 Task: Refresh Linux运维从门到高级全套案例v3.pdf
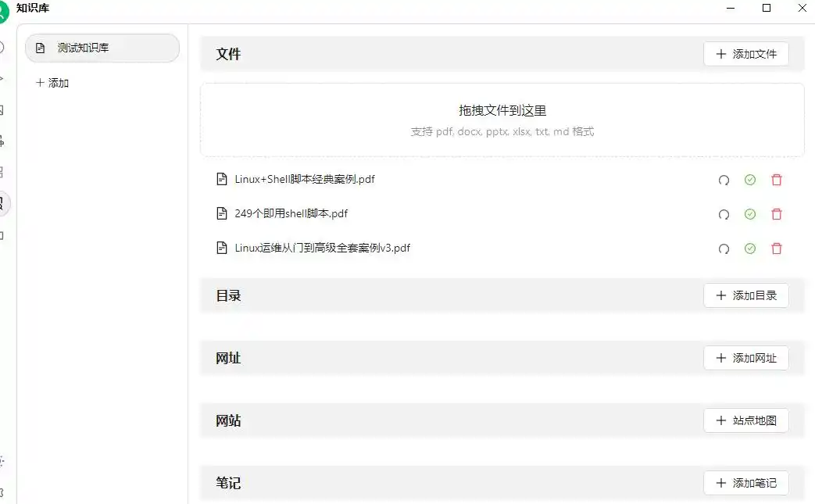(x=724, y=249)
